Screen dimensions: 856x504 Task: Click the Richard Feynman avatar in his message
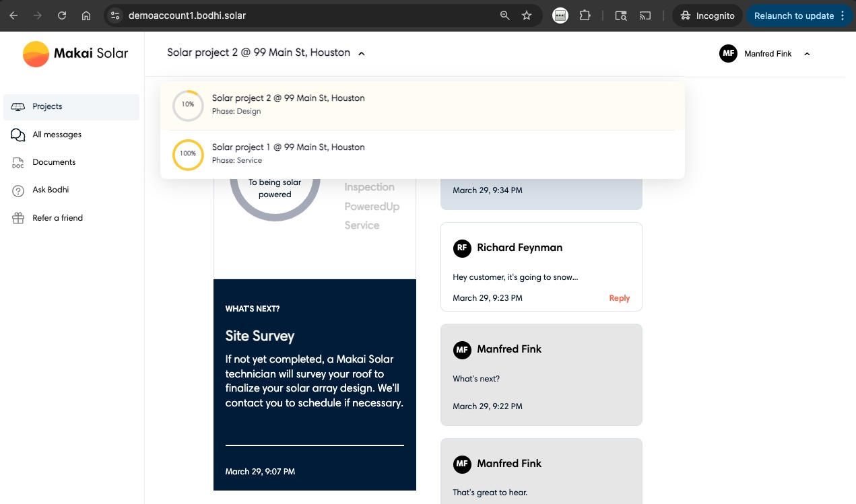(462, 248)
